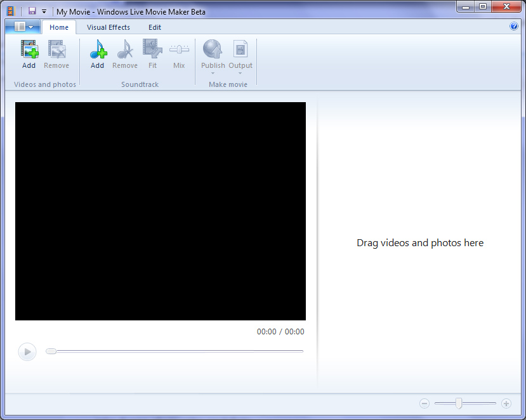Switch to the Home tab
The height and width of the screenshot is (420, 526).
point(59,27)
